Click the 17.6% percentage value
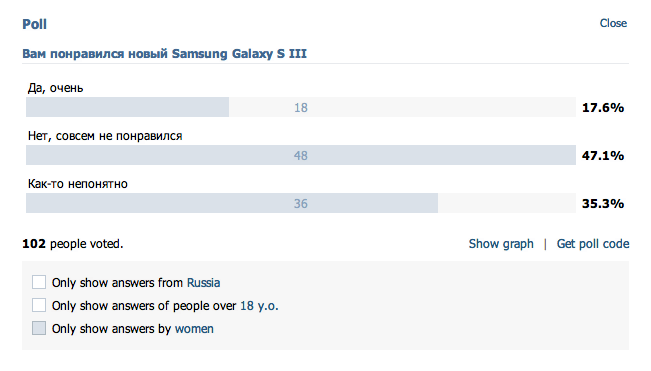 pyautogui.click(x=603, y=107)
